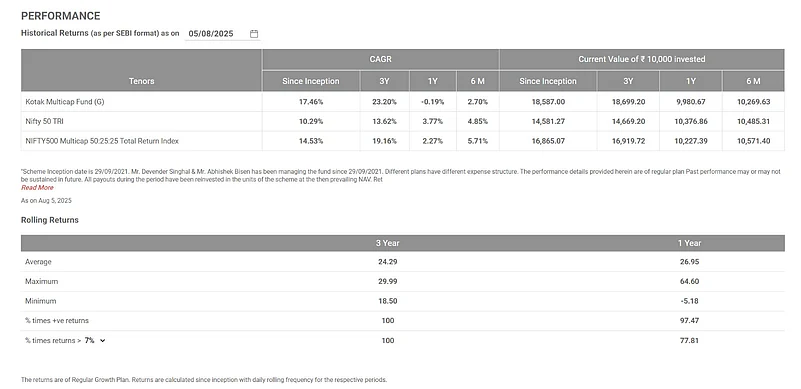Select Current Value of ₹10,000 invested header
This screenshot has height=389, width=801.
tap(642, 59)
